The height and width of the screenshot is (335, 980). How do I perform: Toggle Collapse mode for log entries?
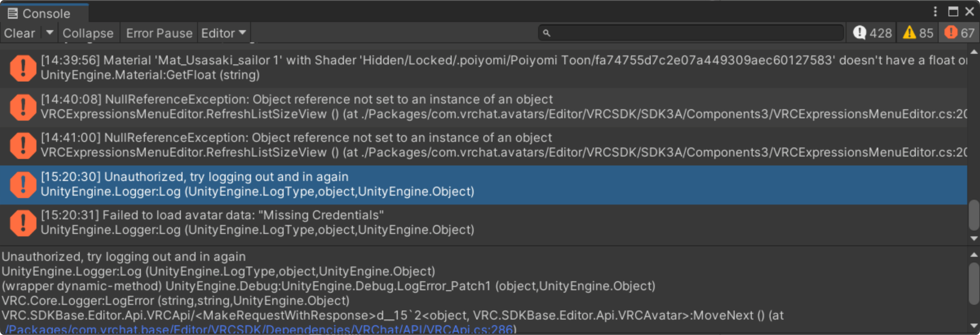(x=88, y=33)
